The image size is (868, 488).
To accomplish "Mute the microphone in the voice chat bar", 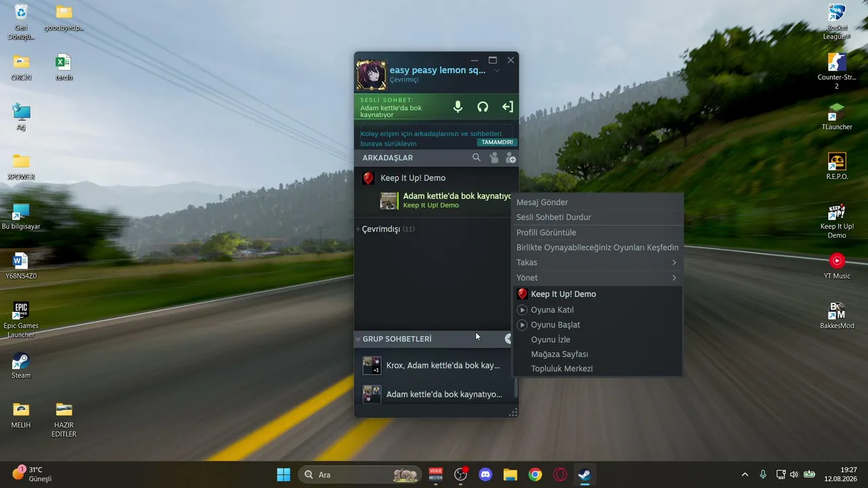I will pyautogui.click(x=458, y=106).
